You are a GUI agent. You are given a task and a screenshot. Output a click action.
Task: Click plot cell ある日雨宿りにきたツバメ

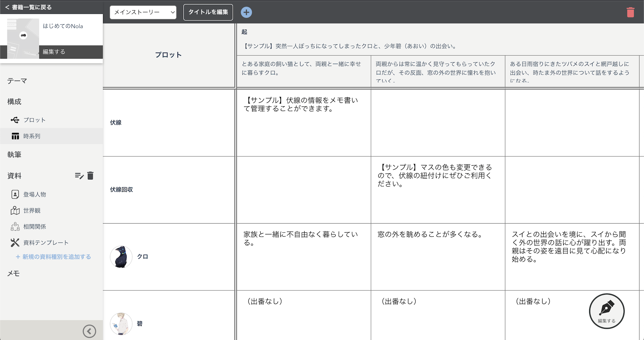click(572, 72)
